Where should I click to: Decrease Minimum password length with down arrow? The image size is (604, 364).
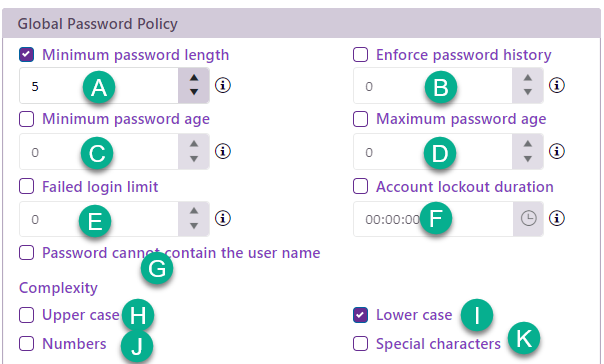(194, 92)
